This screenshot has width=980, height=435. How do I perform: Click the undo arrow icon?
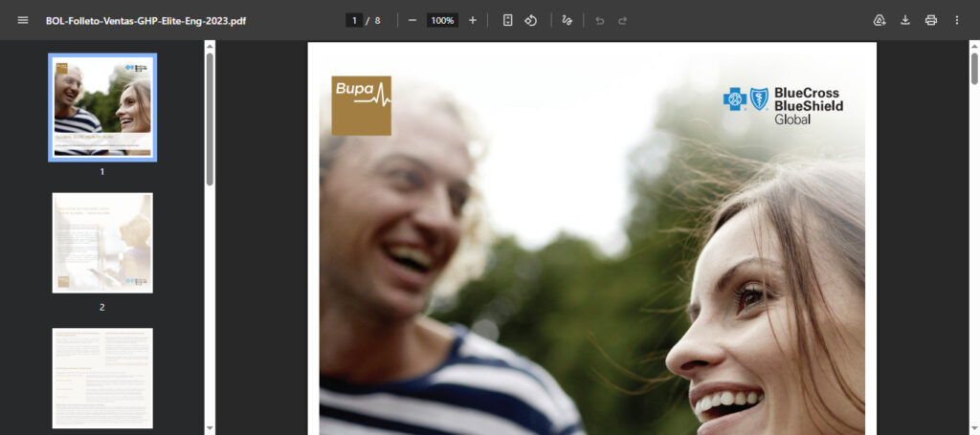click(600, 21)
